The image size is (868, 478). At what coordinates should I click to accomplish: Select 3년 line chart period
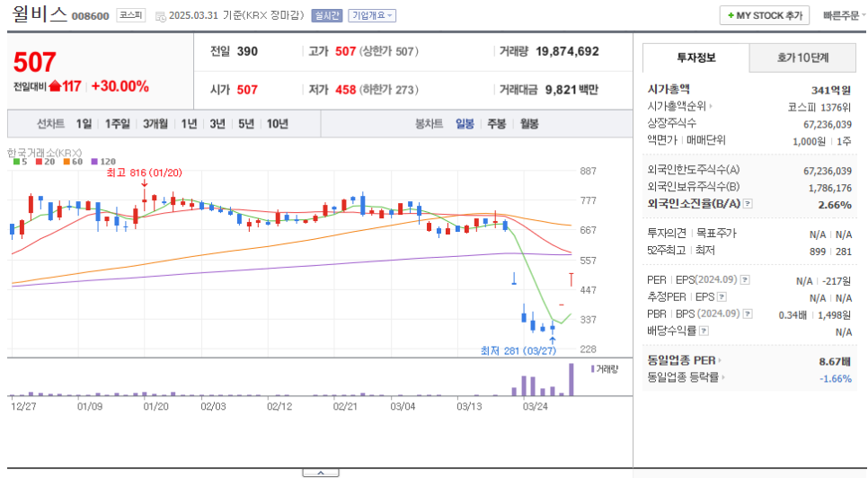[217, 124]
